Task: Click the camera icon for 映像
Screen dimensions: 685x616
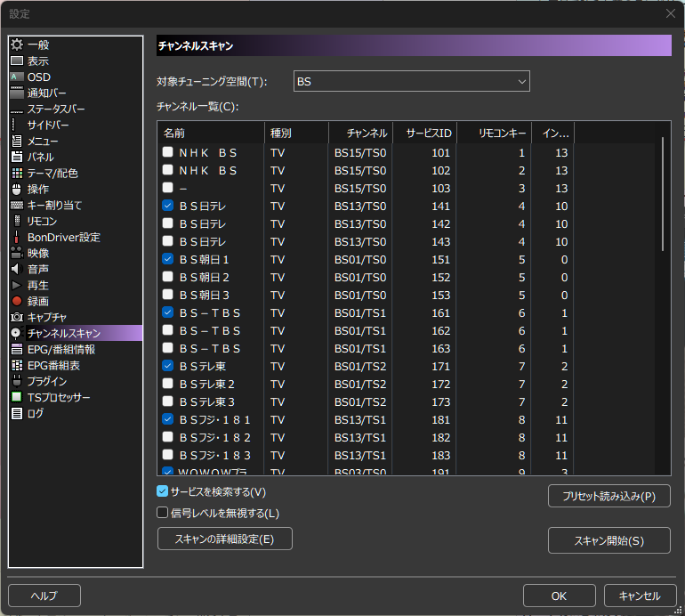Action: (x=17, y=253)
